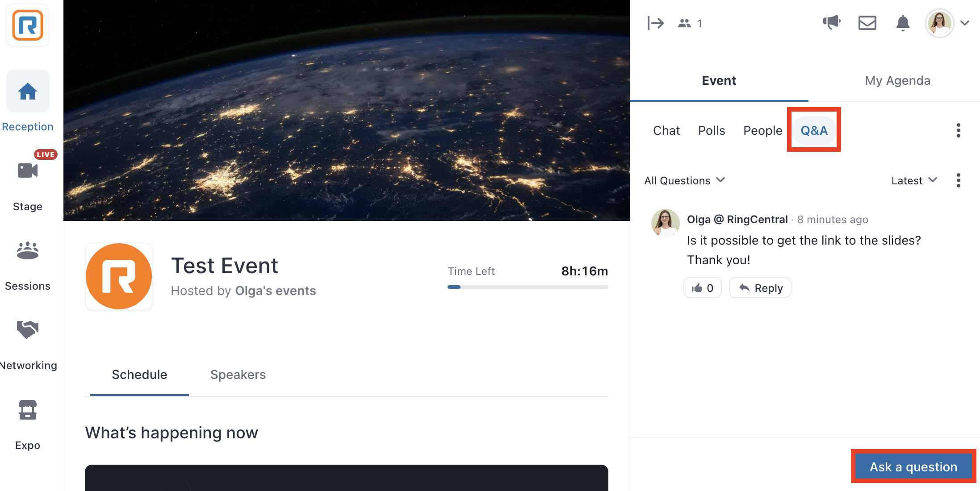This screenshot has height=491, width=980.
Task: Open the Sessions group icon
Action: pyautogui.click(x=28, y=250)
